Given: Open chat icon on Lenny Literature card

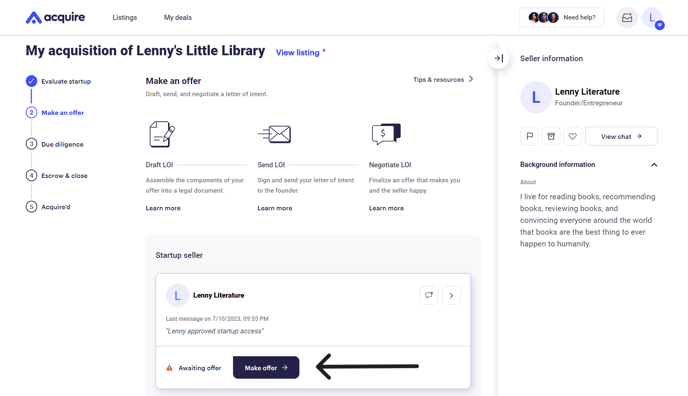Looking at the screenshot, I should [x=429, y=295].
